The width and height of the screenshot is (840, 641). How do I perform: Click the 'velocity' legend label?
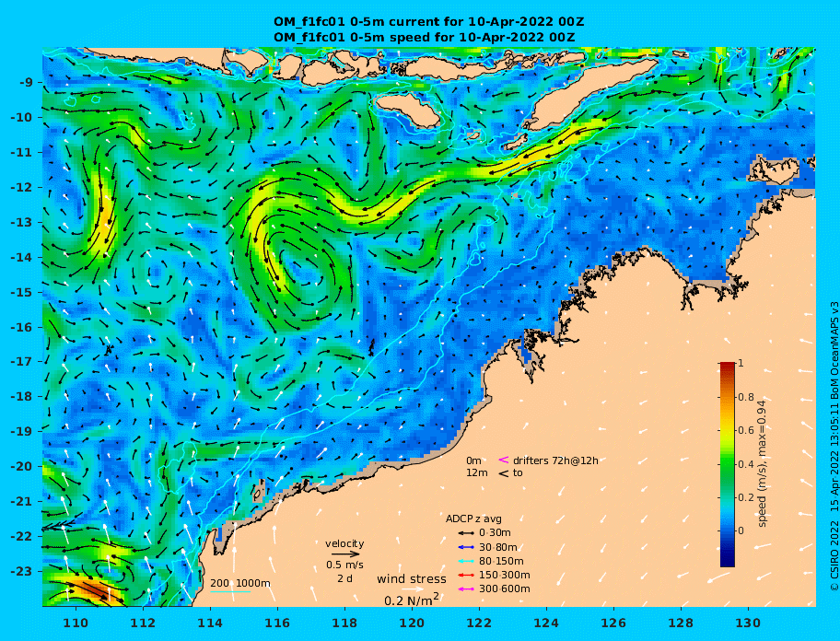[344, 543]
